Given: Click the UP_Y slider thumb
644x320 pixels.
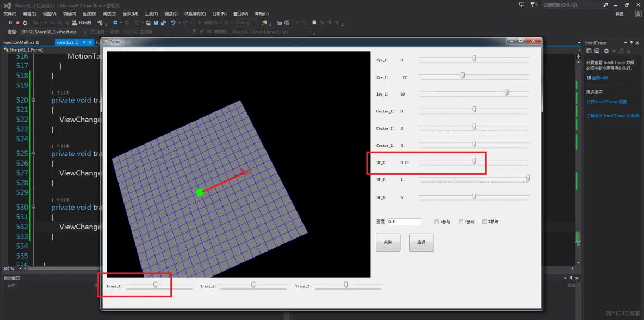Looking at the screenshot, I should pyautogui.click(x=528, y=178).
